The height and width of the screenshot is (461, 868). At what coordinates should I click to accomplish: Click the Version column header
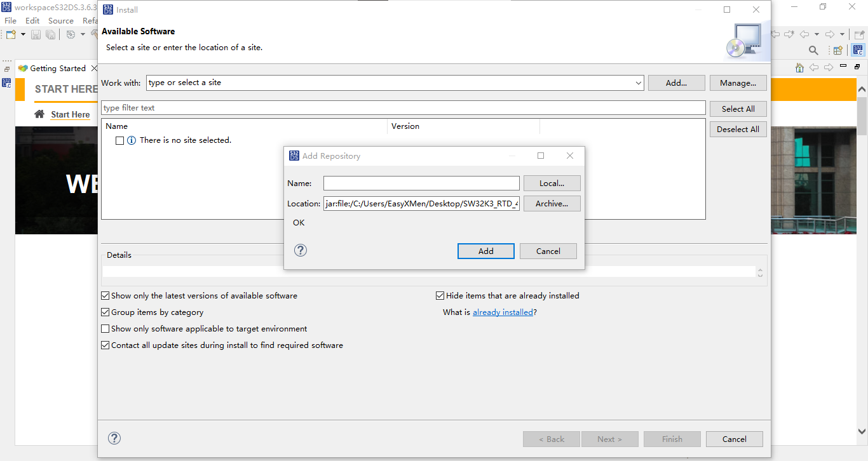tap(463, 126)
